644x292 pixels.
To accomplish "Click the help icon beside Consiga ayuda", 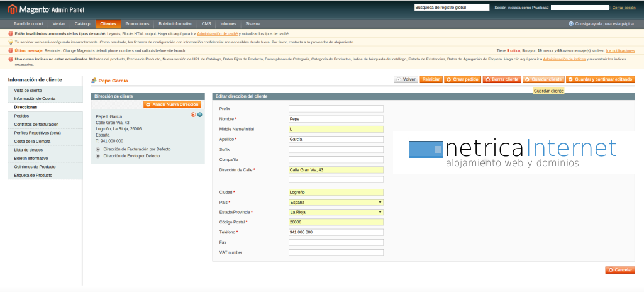I will coord(571,24).
